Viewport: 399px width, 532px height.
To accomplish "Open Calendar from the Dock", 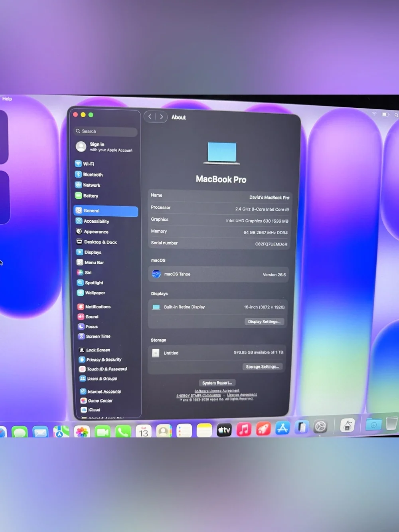I will click(x=144, y=431).
